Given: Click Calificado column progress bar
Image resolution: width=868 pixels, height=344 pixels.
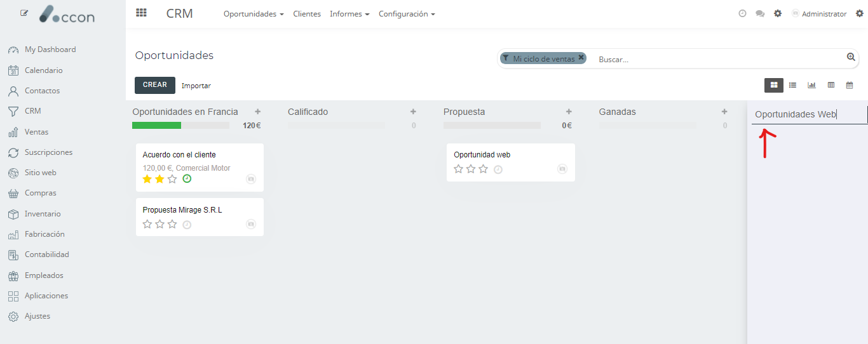Looking at the screenshot, I should pyautogui.click(x=336, y=125).
